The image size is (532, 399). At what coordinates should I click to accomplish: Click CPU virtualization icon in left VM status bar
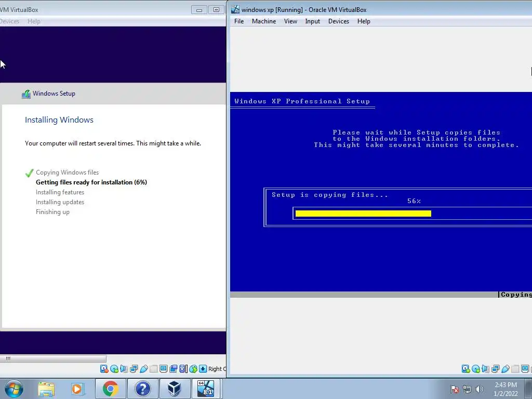(x=183, y=369)
